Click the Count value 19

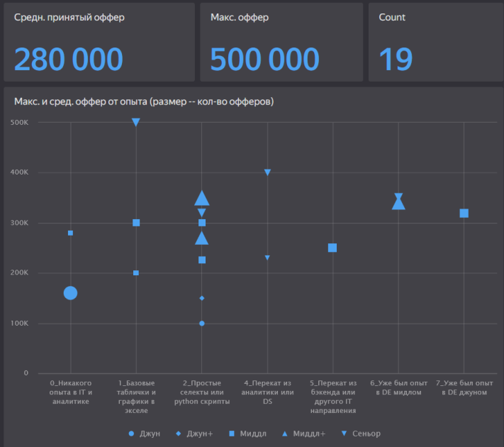coord(396,59)
